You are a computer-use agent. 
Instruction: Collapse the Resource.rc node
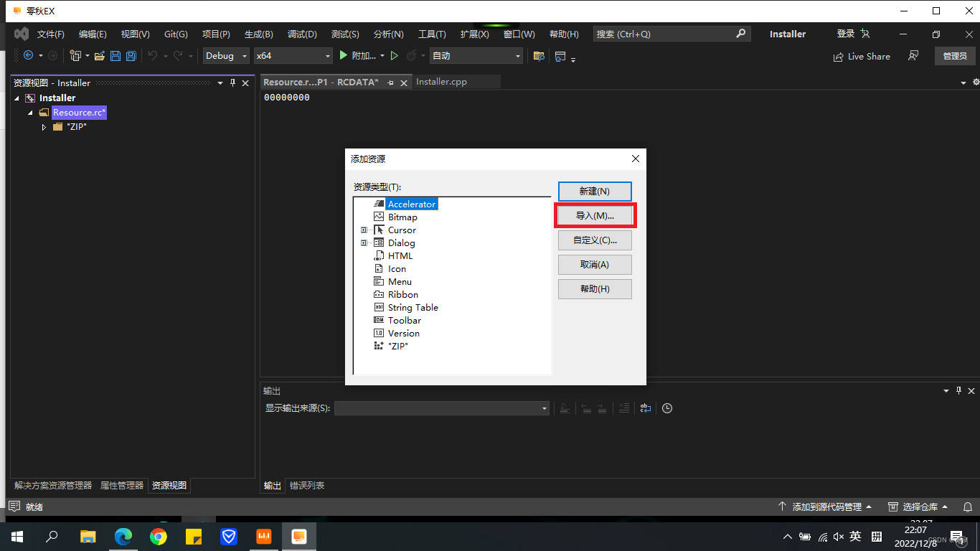coord(31,113)
